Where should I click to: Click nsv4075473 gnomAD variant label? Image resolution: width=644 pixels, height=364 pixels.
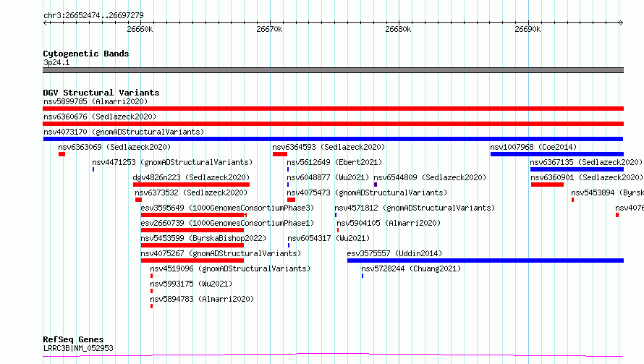click(x=367, y=192)
